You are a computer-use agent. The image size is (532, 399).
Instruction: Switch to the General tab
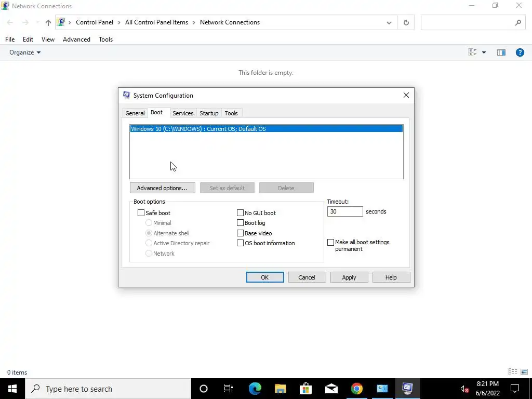pyautogui.click(x=135, y=113)
